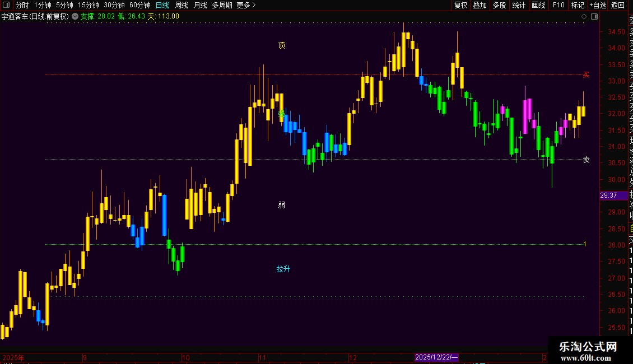Toggle the left sidebar panel icon
The width and height of the screenshot is (633, 364).
(x=6, y=5)
